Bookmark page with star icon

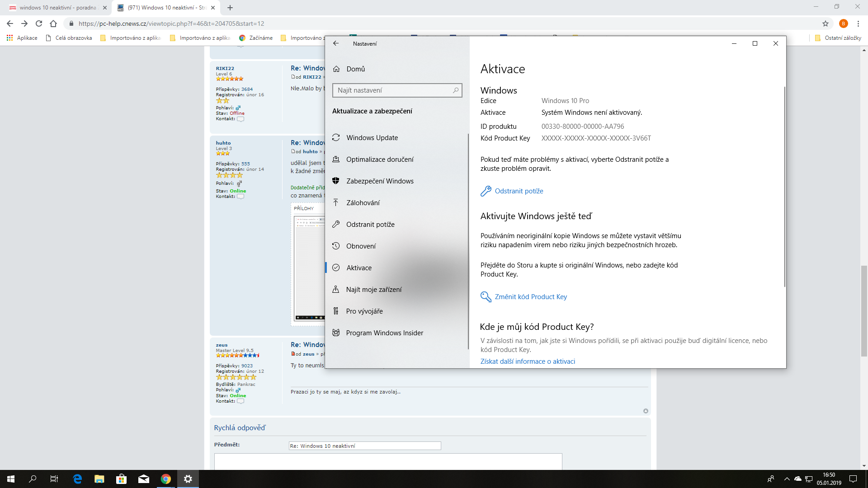826,23
